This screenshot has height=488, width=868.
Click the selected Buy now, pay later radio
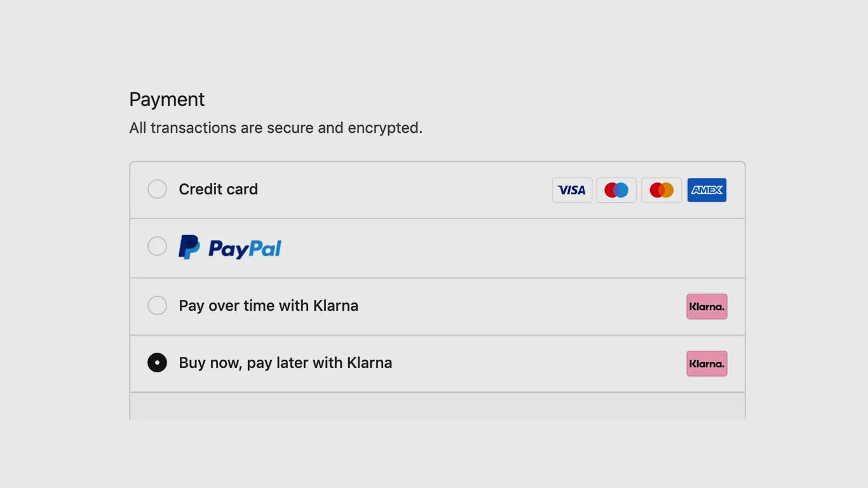click(x=157, y=363)
